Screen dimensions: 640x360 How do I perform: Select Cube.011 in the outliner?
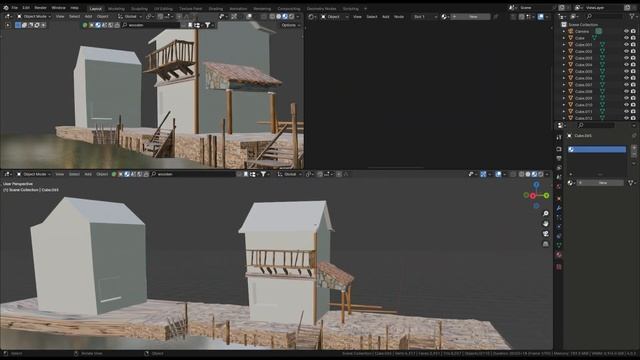click(583, 111)
